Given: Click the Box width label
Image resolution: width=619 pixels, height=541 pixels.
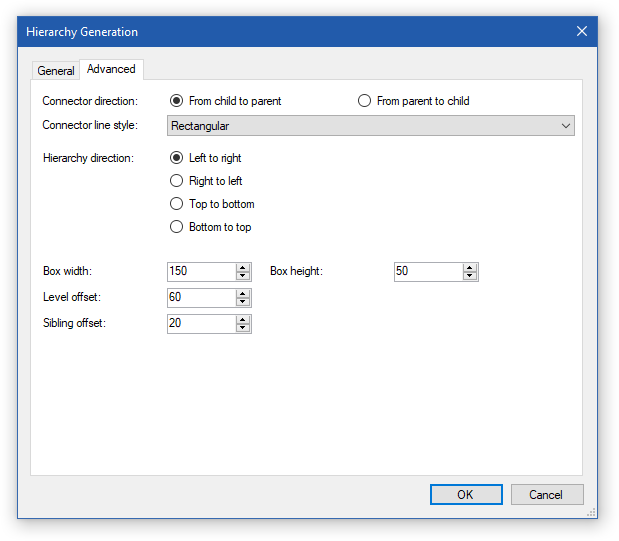Looking at the screenshot, I should click(x=67, y=271).
